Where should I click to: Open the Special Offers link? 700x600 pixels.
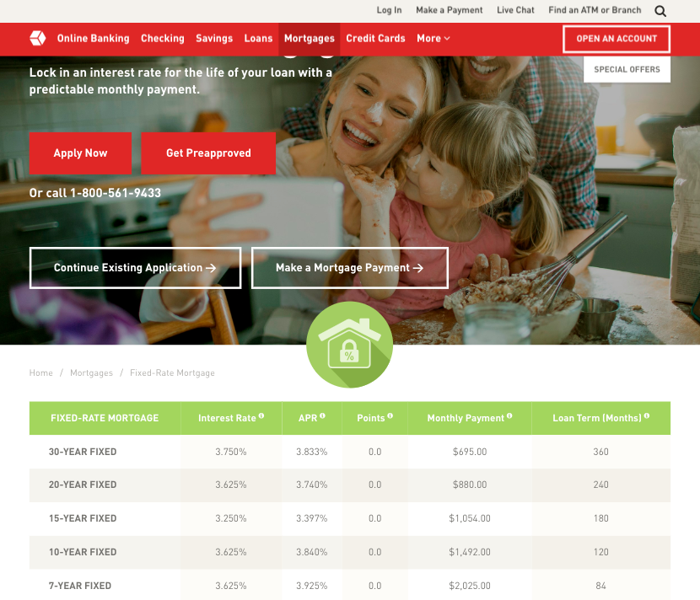[627, 69]
